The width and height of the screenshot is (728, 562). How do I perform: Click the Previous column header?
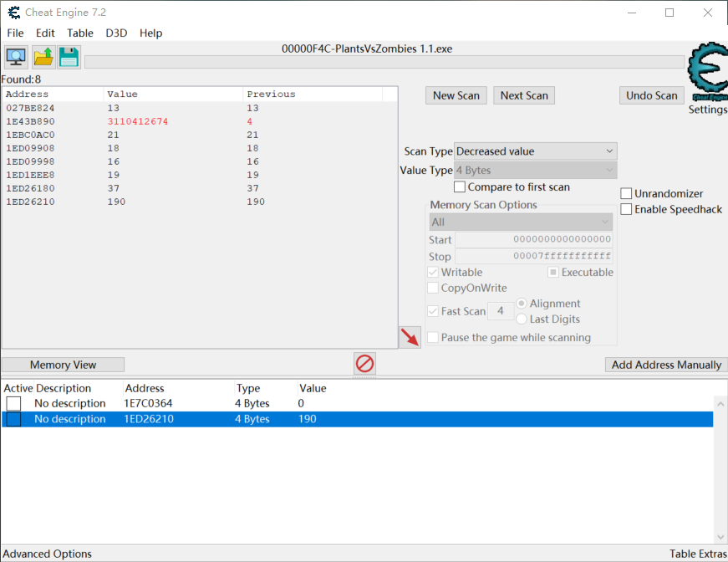313,95
